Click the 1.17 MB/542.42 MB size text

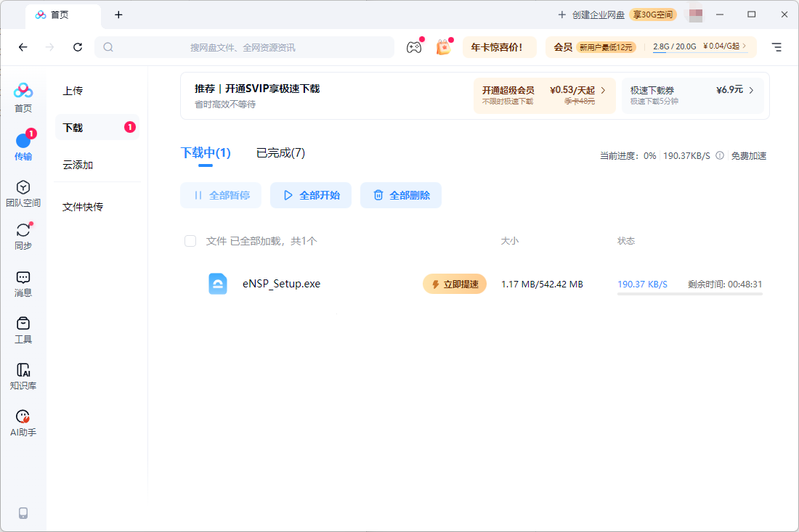pos(542,284)
